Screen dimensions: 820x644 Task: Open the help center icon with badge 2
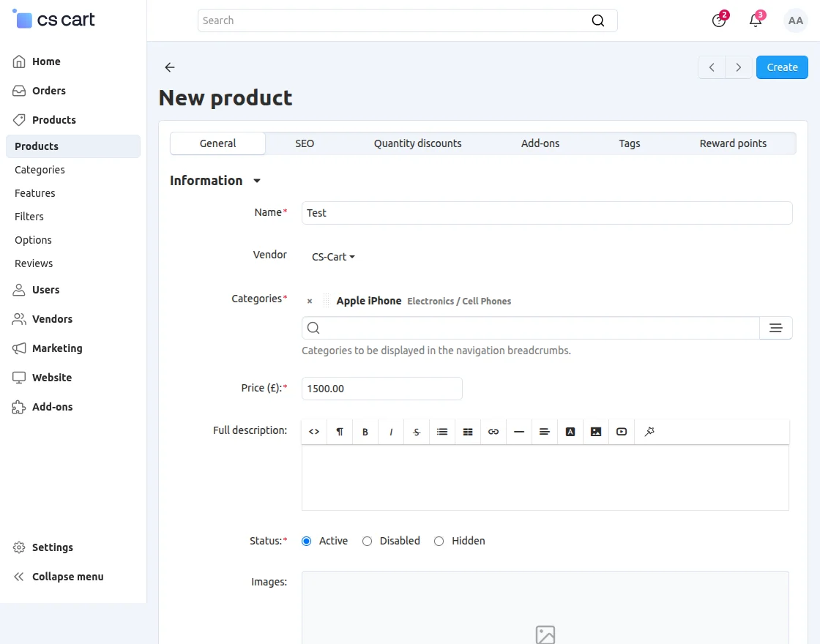tap(719, 20)
